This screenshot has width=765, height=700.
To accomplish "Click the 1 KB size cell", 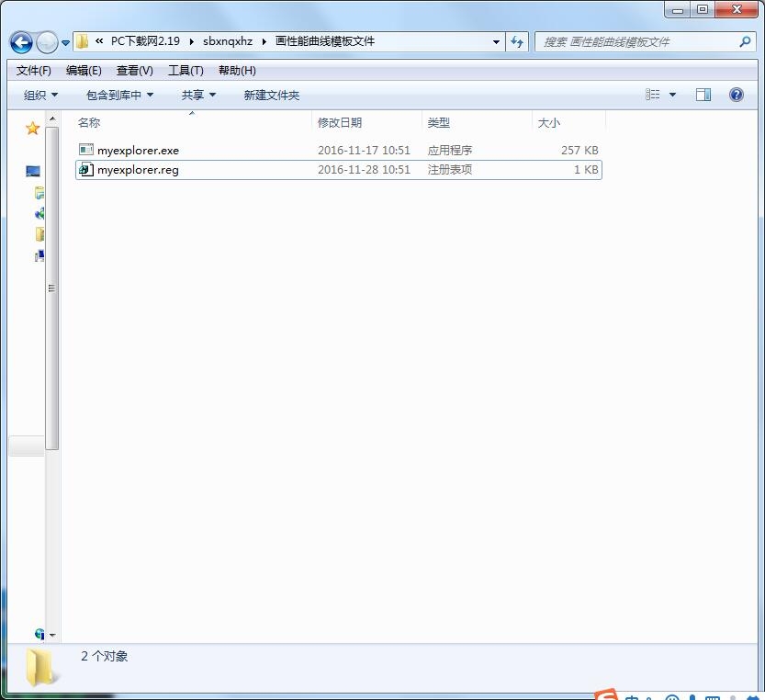I will (586, 170).
